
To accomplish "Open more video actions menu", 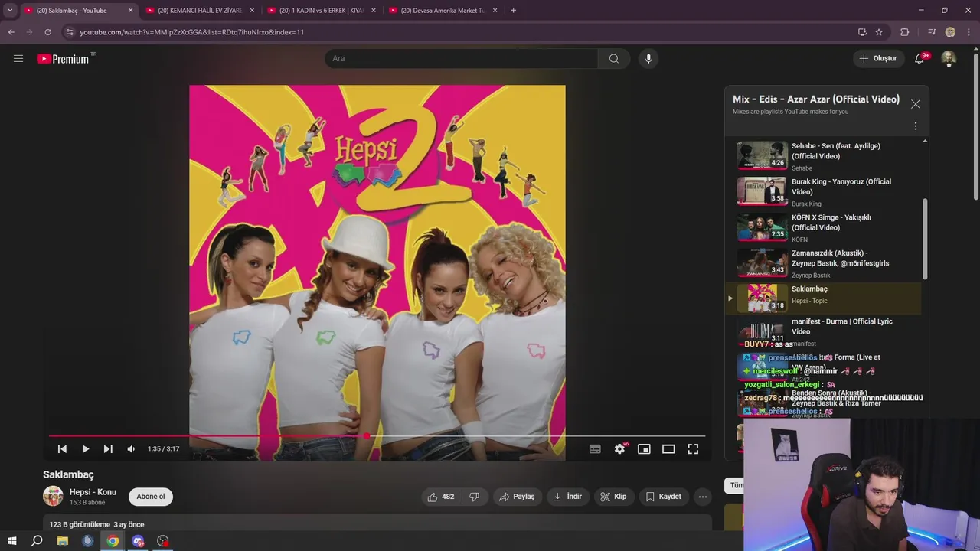I will point(702,497).
